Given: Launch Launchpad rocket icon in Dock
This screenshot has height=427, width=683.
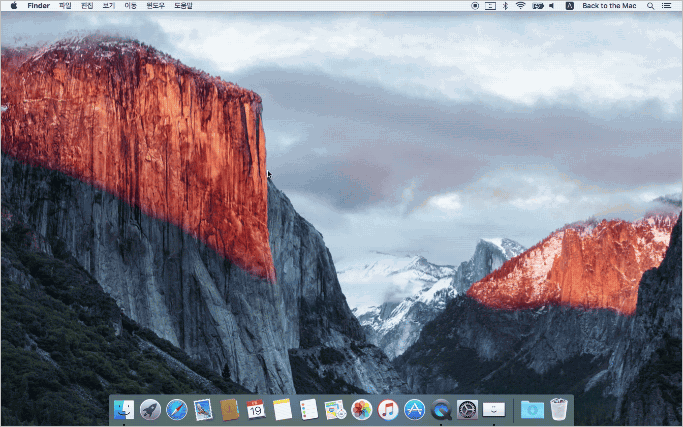Looking at the screenshot, I should [150, 410].
